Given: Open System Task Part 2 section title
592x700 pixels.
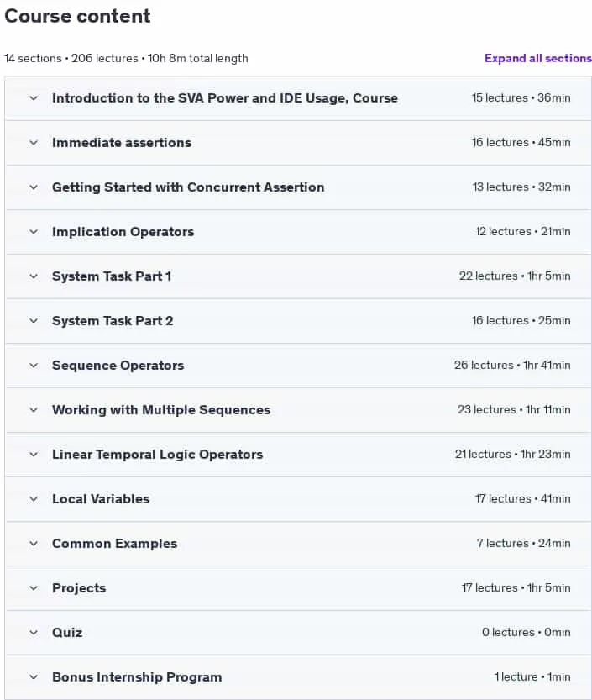Looking at the screenshot, I should click(x=113, y=321).
